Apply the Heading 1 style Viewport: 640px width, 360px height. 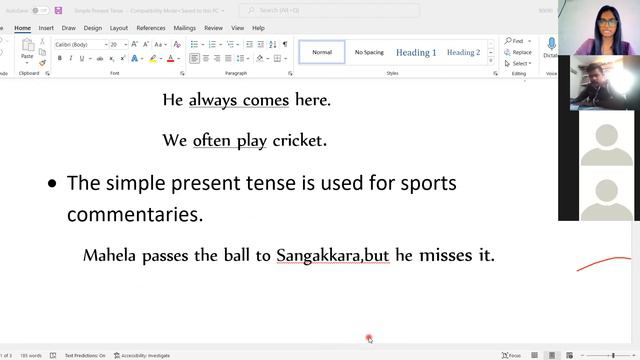pos(416,52)
